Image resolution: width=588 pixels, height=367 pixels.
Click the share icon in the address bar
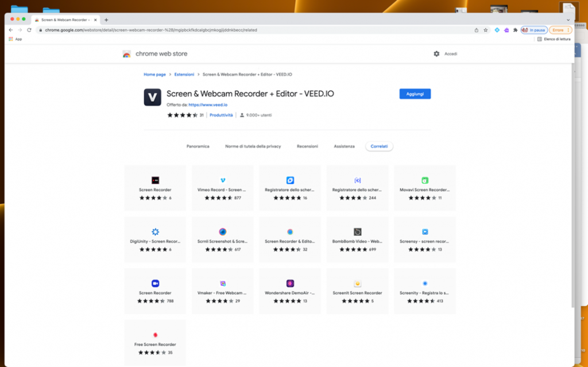click(476, 30)
